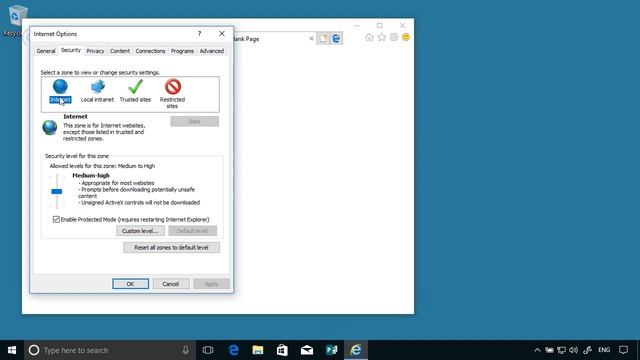Open Internet Explorer Home icon
The width and height of the screenshot is (640, 360).
click(369, 38)
